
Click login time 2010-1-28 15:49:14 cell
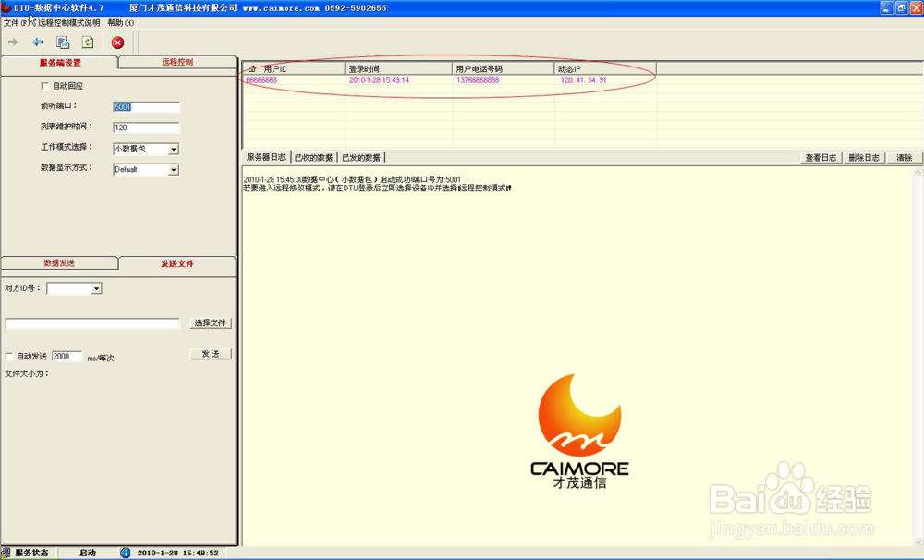click(379, 80)
